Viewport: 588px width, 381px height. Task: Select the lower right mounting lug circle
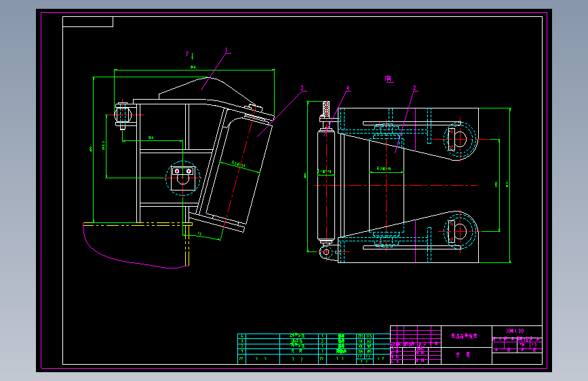tap(460, 231)
